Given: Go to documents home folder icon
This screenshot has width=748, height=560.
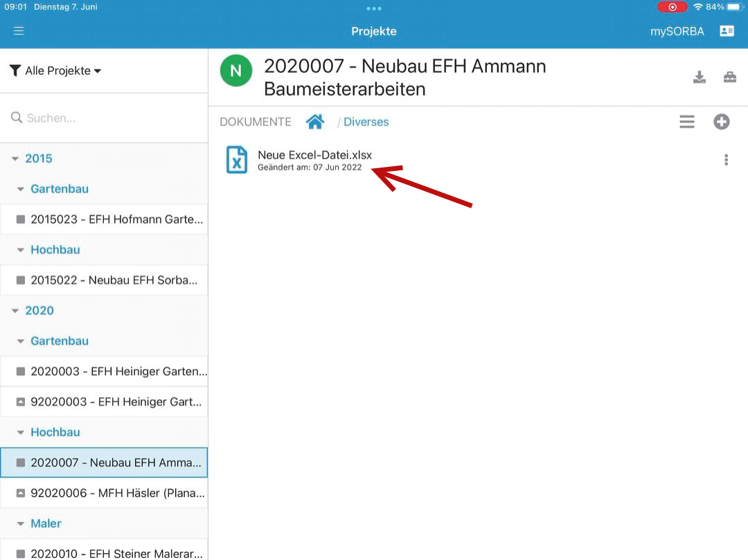Looking at the screenshot, I should (x=315, y=122).
